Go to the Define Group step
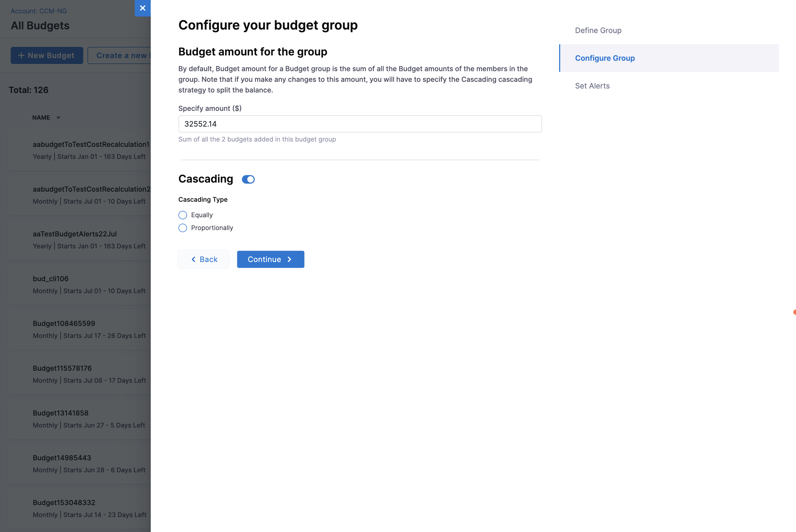This screenshot has width=796, height=532. click(598, 31)
